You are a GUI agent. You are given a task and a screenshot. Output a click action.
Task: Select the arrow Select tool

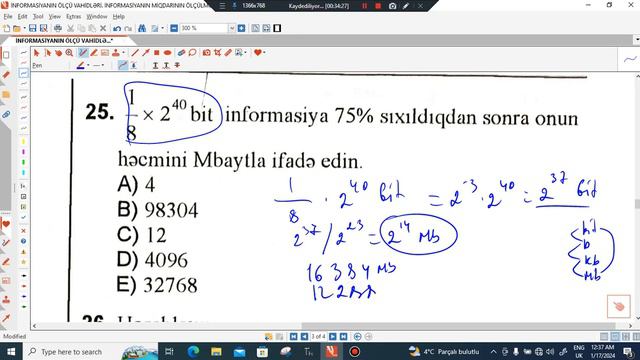(x=36, y=53)
